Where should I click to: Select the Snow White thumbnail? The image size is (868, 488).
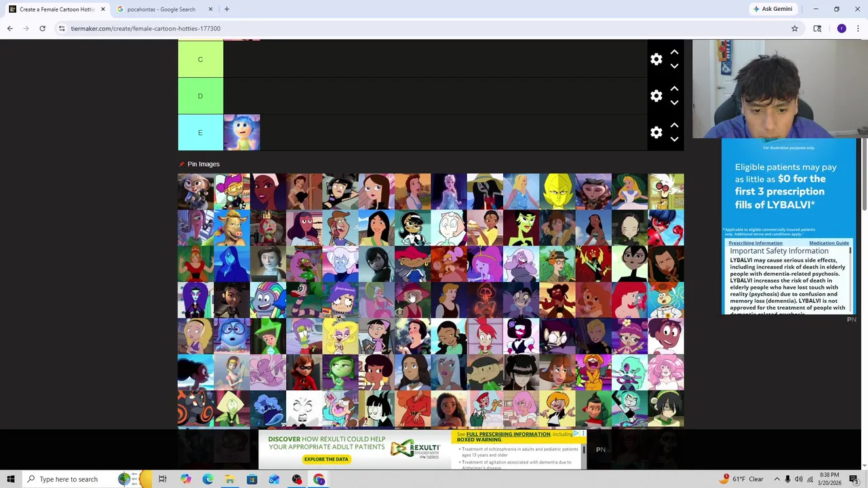tap(412, 337)
